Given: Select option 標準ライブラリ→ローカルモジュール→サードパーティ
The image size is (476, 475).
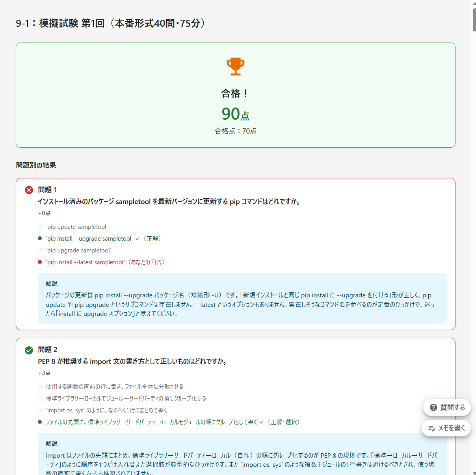Looking at the screenshot, I should click(122, 399).
